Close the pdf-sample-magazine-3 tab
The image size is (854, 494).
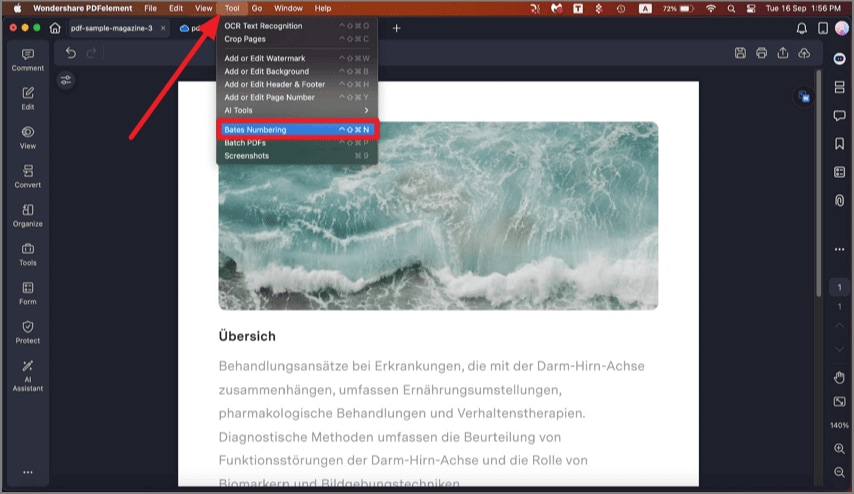[x=163, y=28]
